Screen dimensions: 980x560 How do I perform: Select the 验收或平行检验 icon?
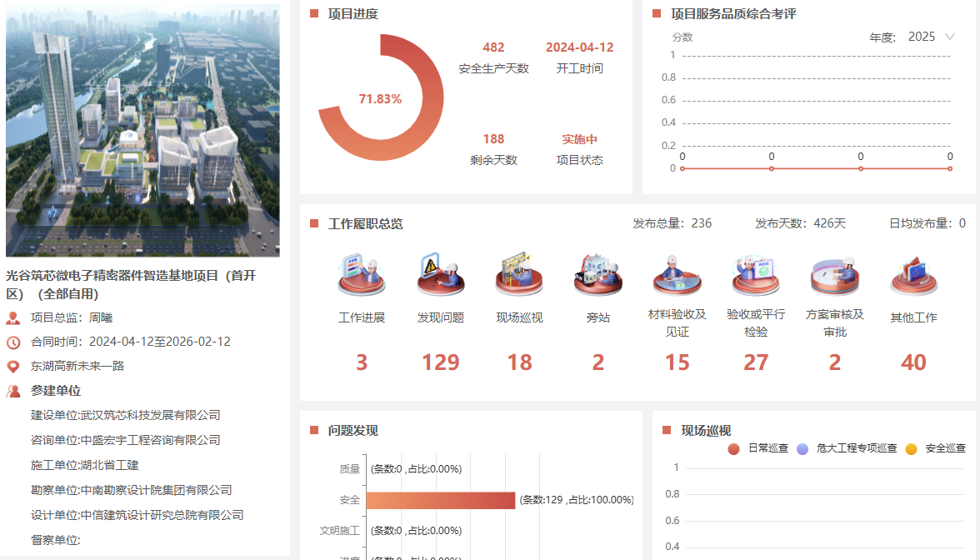756,276
